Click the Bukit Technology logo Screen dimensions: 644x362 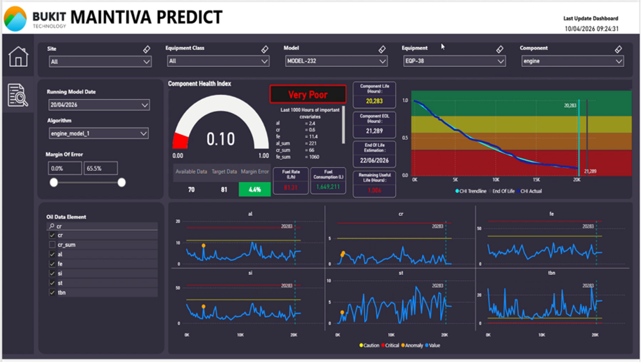[34, 18]
